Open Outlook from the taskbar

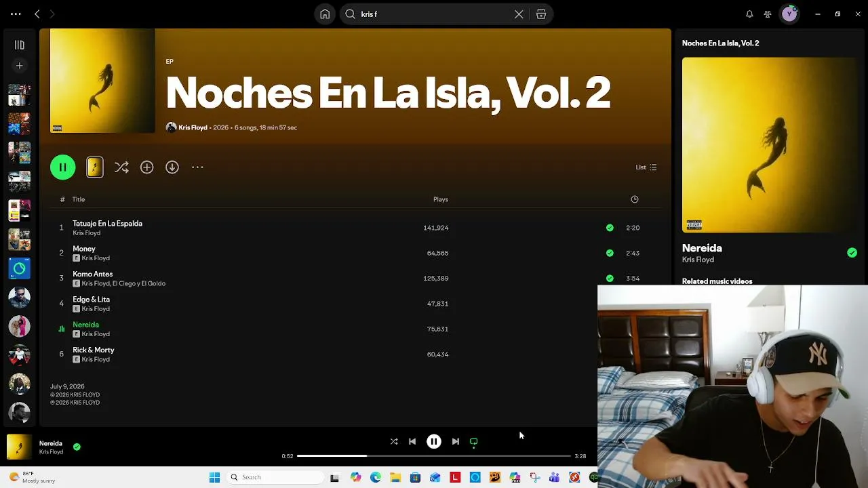[x=435, y=478]
